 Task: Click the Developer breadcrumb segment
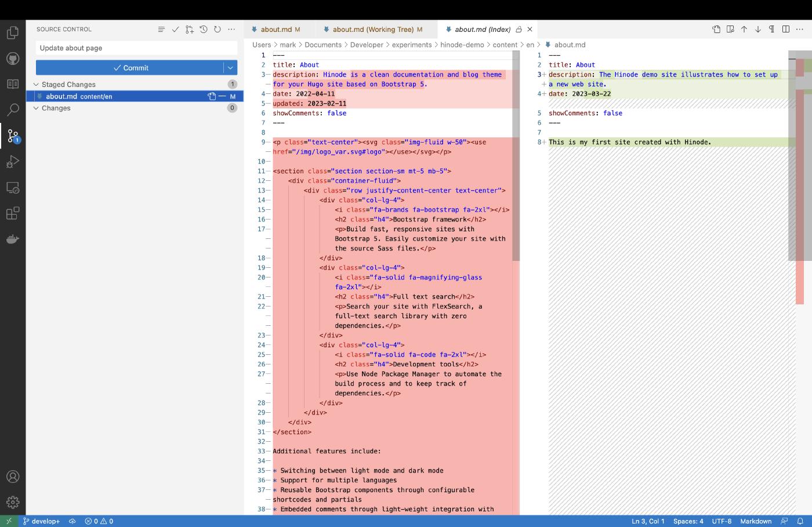(367, 45)
